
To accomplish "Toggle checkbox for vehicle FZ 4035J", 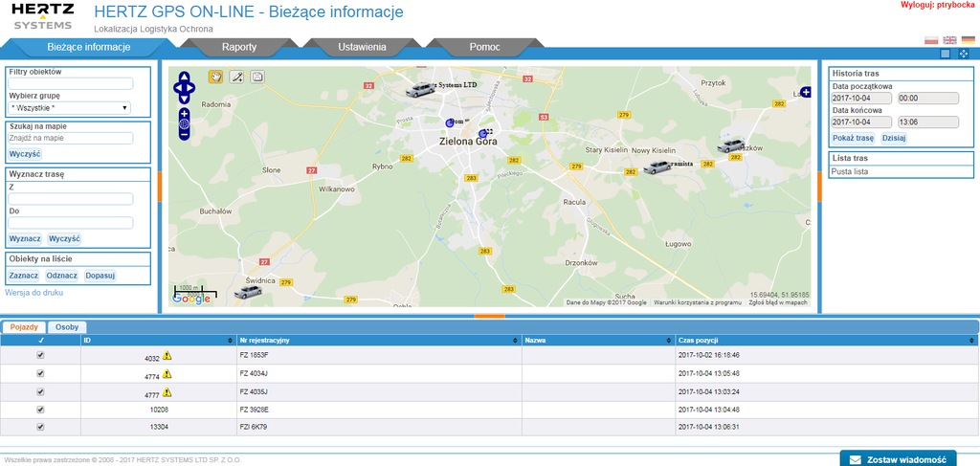I will pos(40,391).
